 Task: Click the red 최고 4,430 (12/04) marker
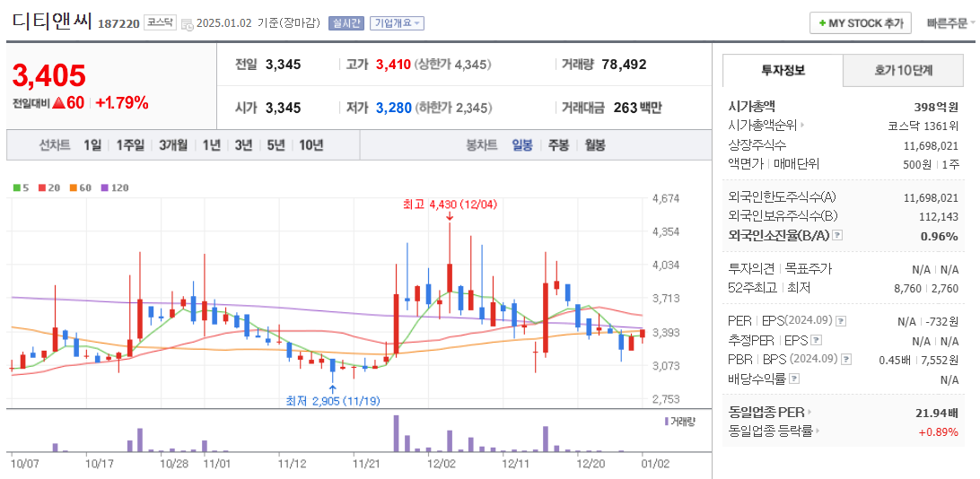[450, 205]
